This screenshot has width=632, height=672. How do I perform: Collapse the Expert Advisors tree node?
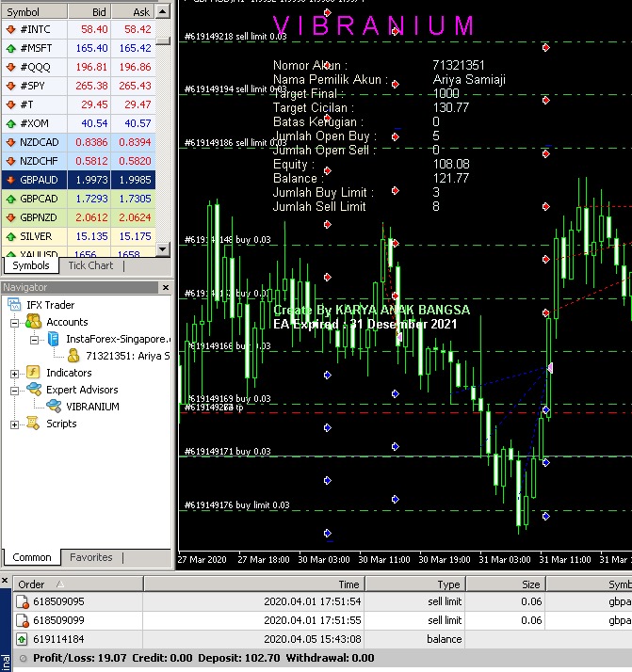coord(16,390)
